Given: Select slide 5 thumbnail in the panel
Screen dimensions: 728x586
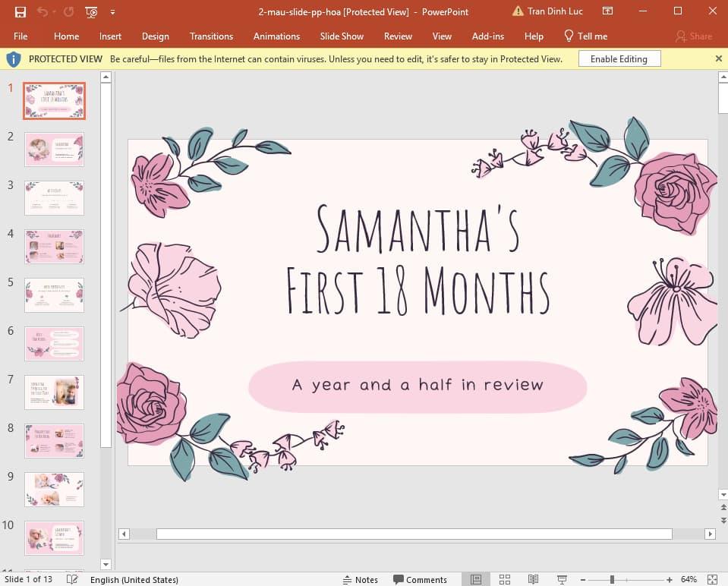Looking at the screenshot, I should (x=53, y=295).
